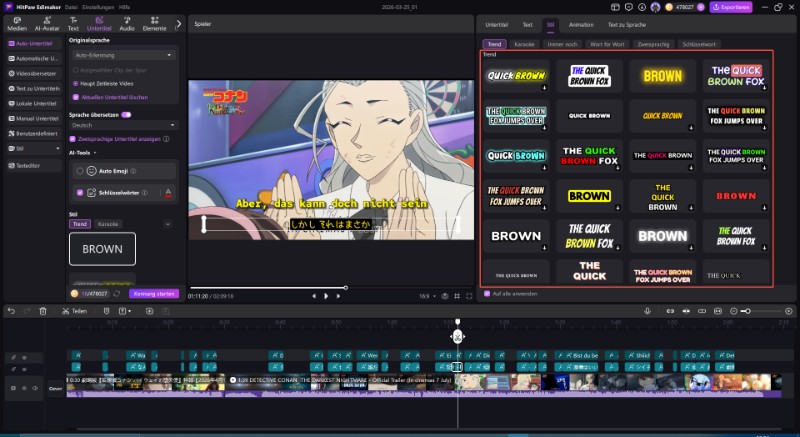This screenshot has width=800, height=437.
Task: Click the timeline zoom slider handle
Action: (748, 311)
